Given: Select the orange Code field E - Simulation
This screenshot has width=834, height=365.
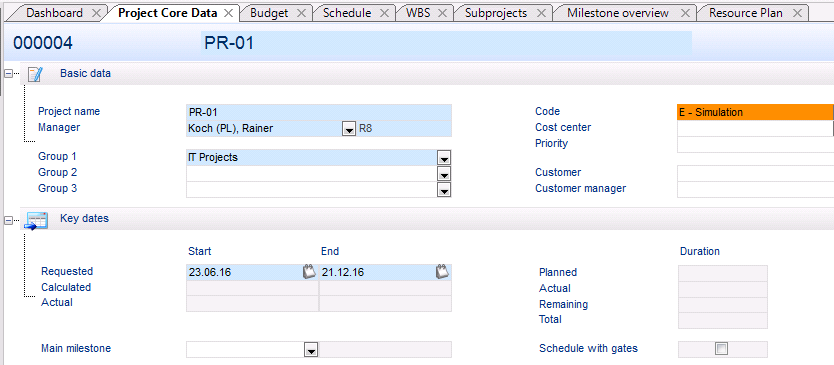Looking at the screenshot, I should pyautogui.click(x=755, y=112).
